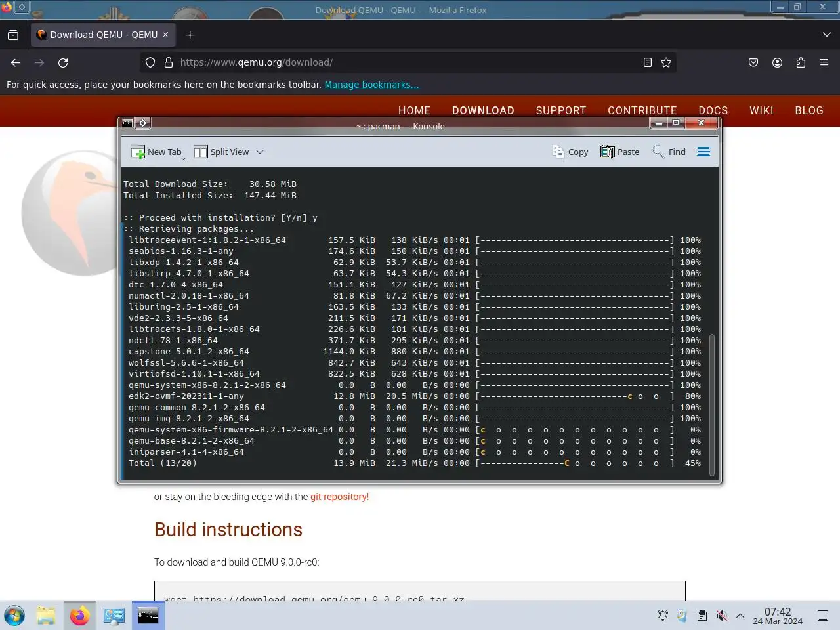Click the Firefox back arrow
Viewport: 840px width, 630px height.
(16, 62)
